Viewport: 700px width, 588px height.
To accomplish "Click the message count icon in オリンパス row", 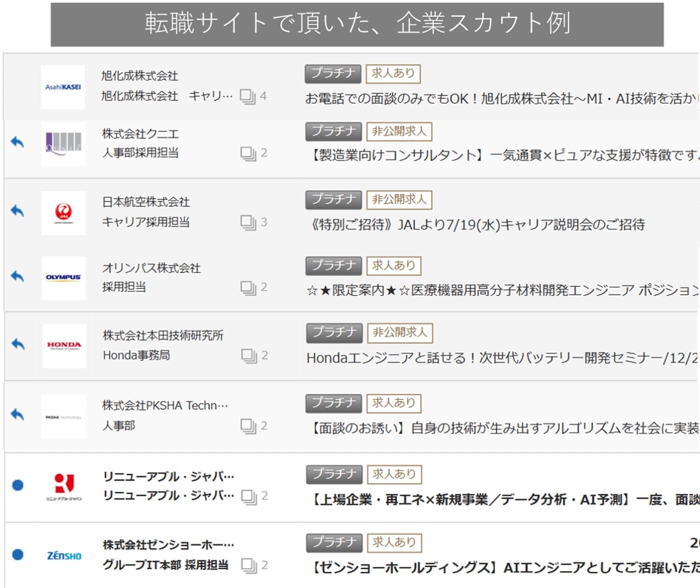I will pyautogui.click(x=248, y=288).
